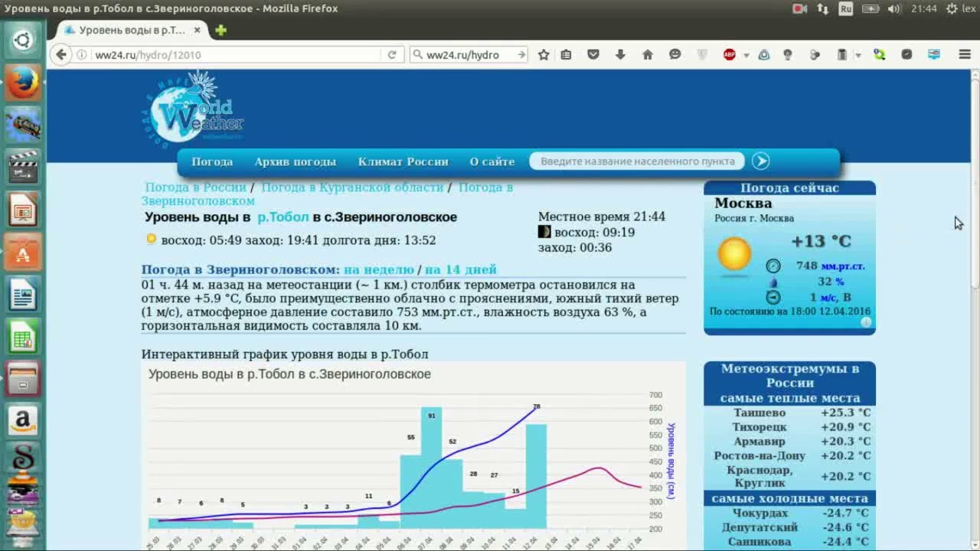
Task: Open the video editor clapperboard launcher icon
Action: (22, 167)
